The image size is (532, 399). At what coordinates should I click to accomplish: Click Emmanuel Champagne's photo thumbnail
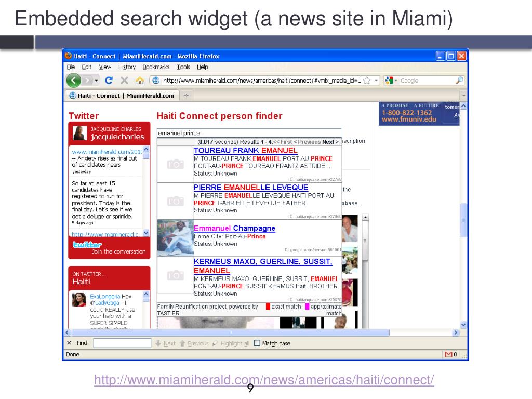click(175, 237)
